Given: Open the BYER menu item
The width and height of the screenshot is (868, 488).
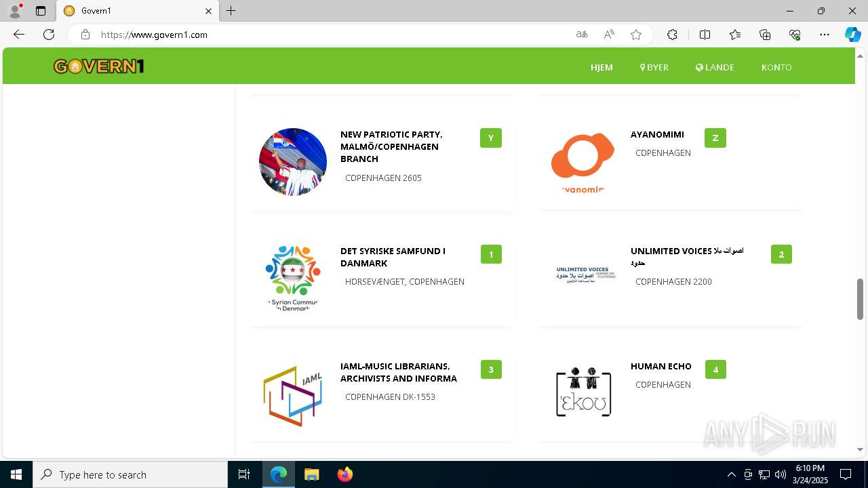Looking at the screenshot, I should coord(654,67).
